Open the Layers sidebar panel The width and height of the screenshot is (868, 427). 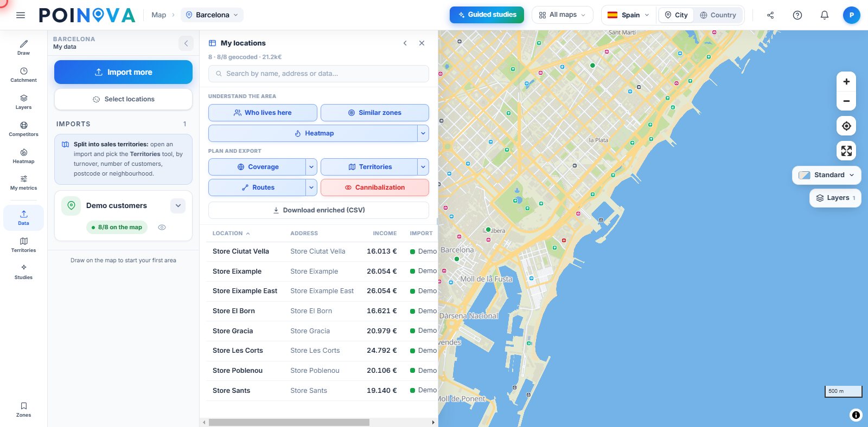coord(23,102)
